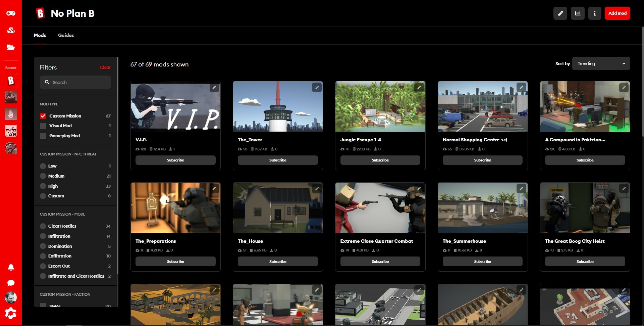Subscribe to The_Summerhouse mod

pos(483,262)
